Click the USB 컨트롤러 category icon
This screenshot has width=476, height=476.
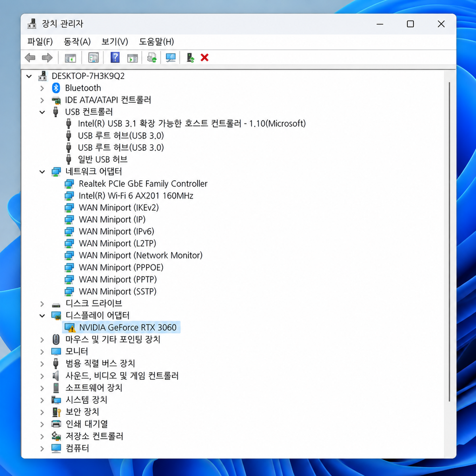[56, 112]
